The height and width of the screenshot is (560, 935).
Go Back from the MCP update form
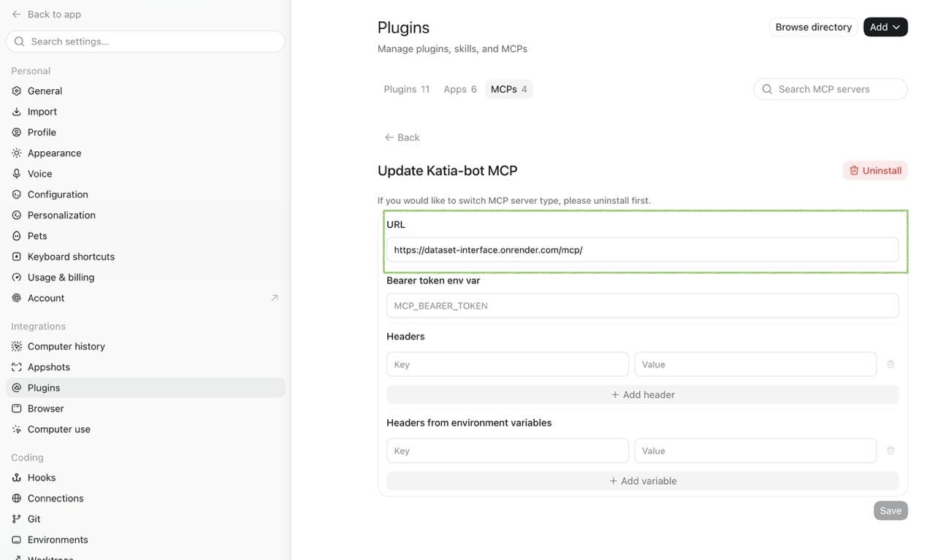[x=402, y=137]
